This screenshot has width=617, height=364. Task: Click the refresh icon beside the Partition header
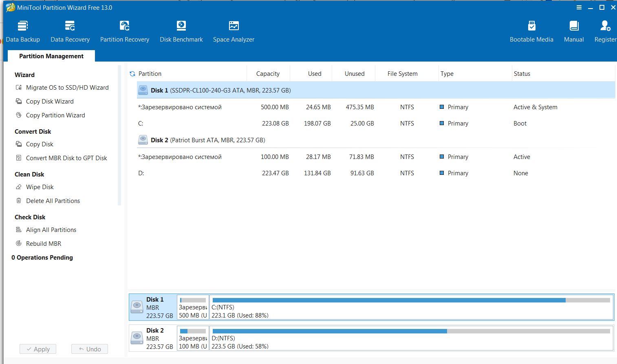(132, 74)
